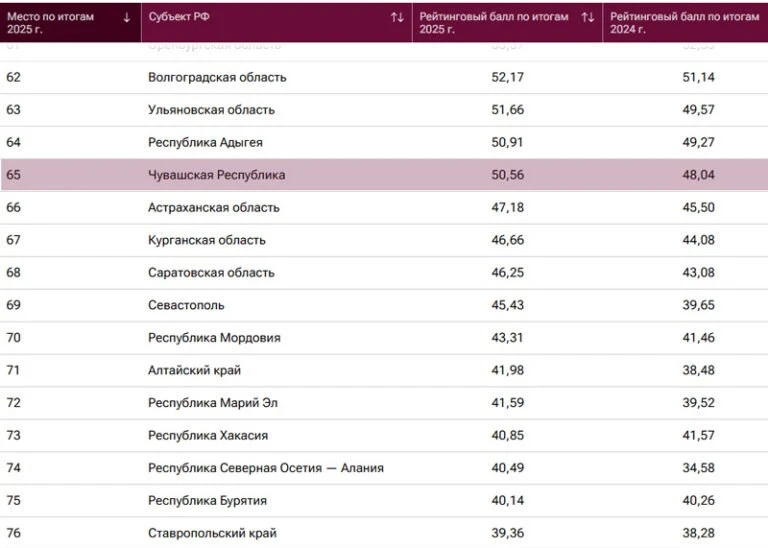
Task: Open the Севастополь row
Action: (384, 305)
